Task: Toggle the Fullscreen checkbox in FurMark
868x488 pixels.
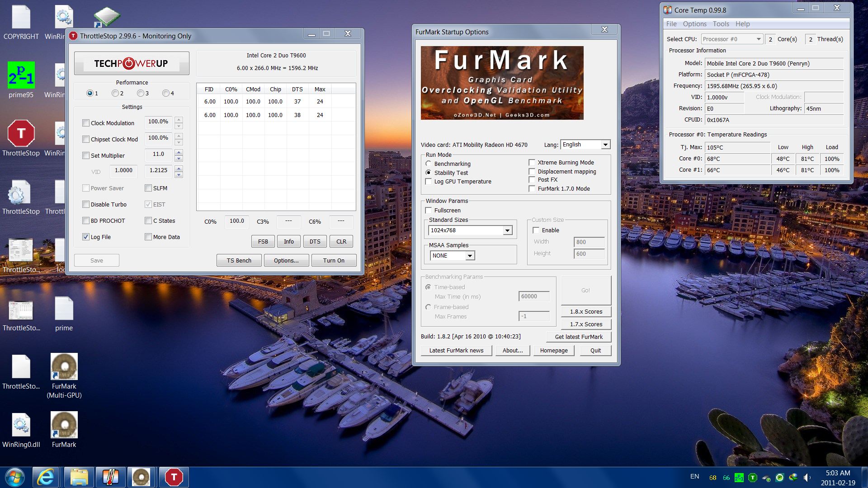Action: (429, 210)
